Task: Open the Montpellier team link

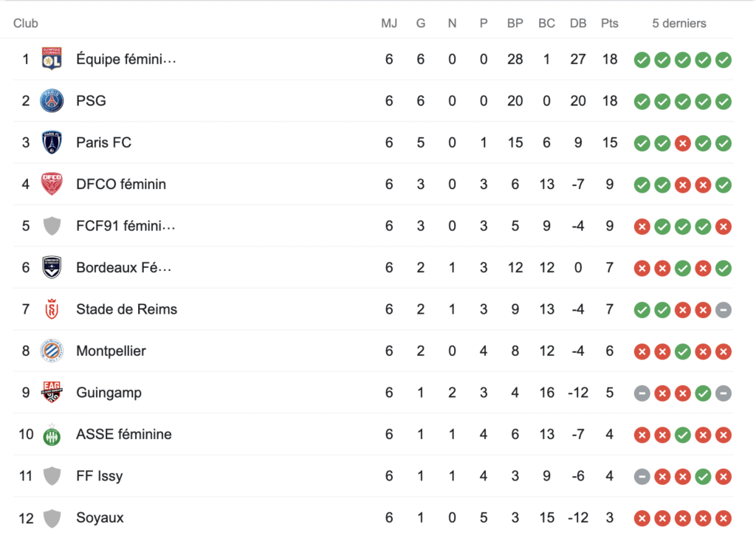Action: [x=111, y=351]
